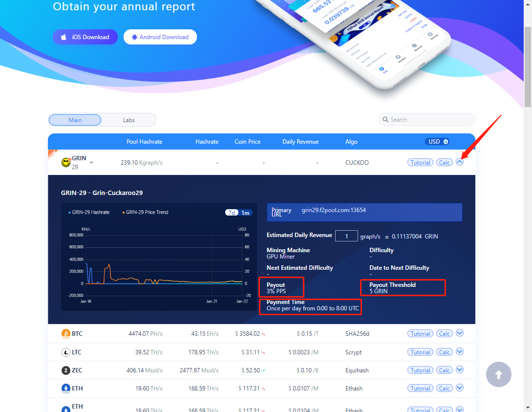This screenshot has width=532, height=412.
Task: Open the ZEC Calc calculator
Action: coord(444,370)
